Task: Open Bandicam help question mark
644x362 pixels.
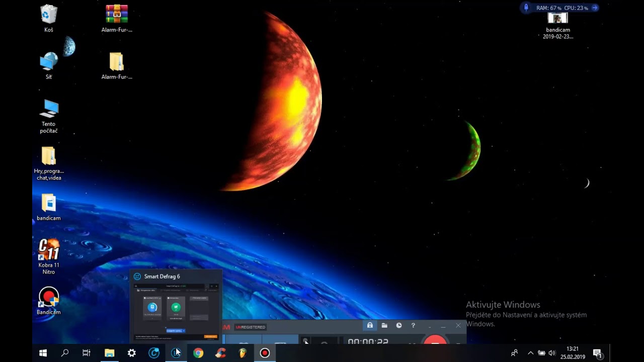Action: (413, 326)
